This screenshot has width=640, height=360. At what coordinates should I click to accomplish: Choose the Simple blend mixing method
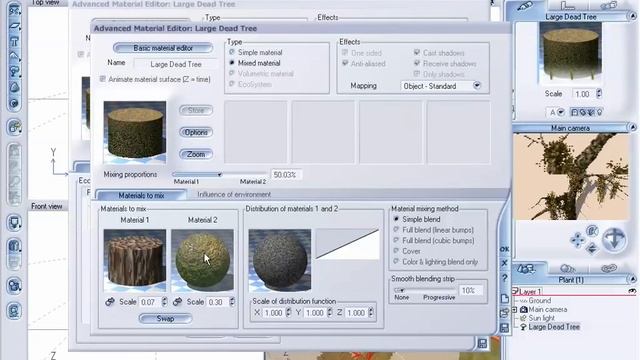pyautogui.click(x=396, y=219)
